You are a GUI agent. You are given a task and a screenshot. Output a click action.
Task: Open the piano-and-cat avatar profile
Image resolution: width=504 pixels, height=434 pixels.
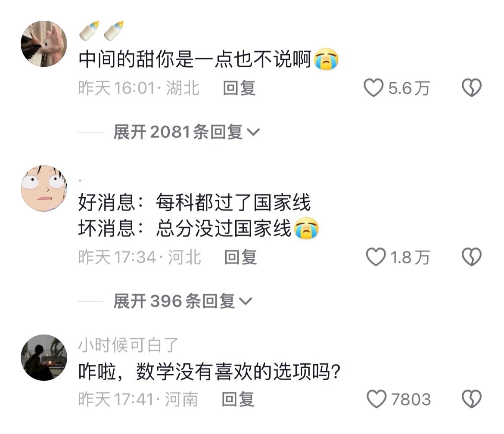pos(44,43)
